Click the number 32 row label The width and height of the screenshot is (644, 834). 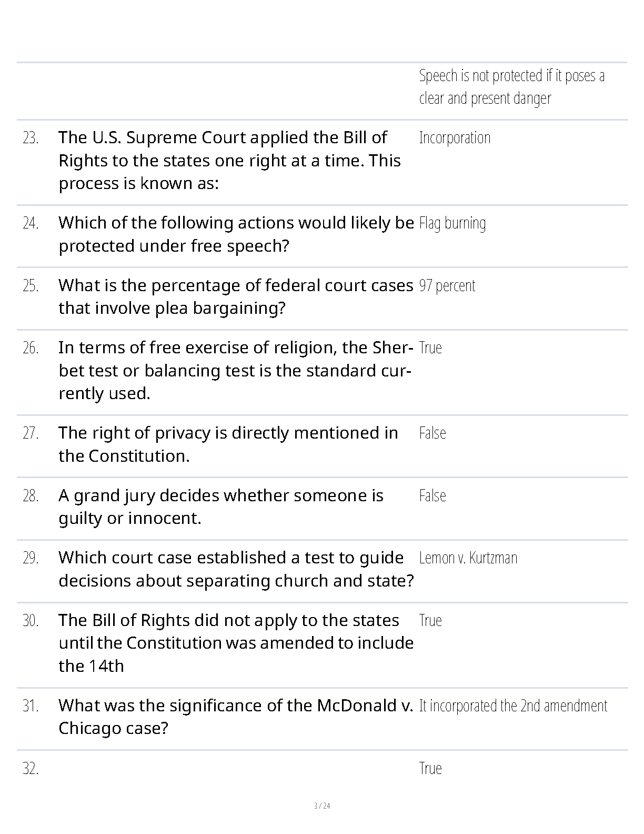point(31,769)
